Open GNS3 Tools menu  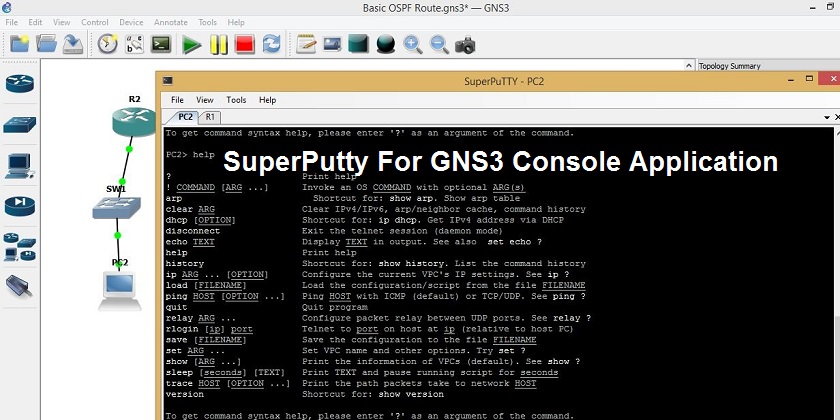[x=207, y=22]
